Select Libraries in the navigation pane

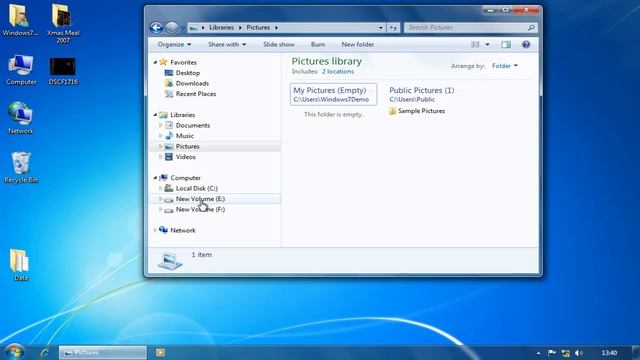[x=182, y=115]
